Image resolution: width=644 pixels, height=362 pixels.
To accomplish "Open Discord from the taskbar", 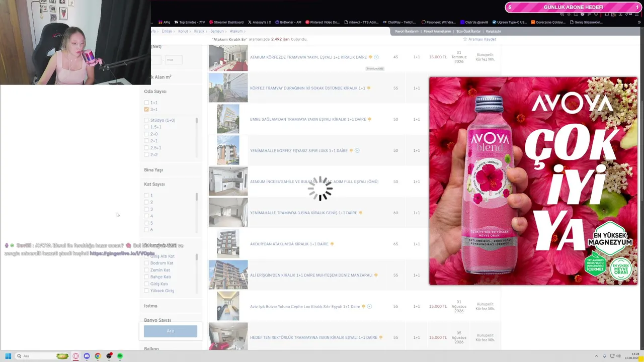I will 87,356.
